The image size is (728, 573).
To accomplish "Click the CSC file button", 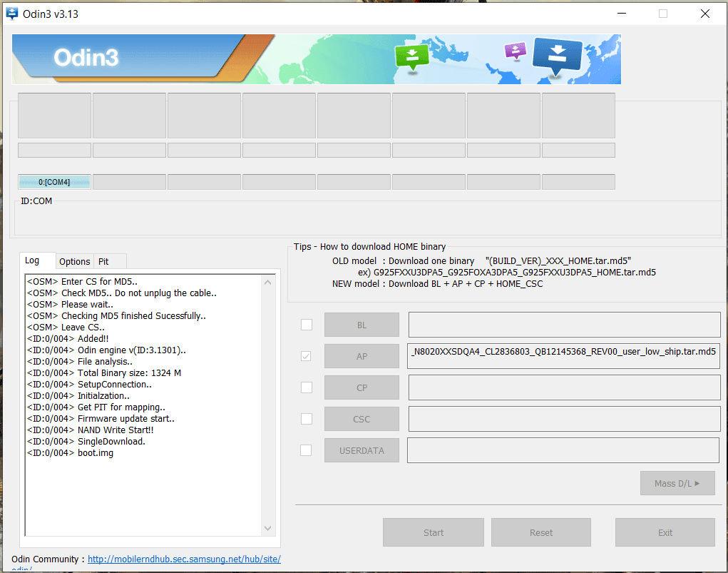I will point(362,419).
